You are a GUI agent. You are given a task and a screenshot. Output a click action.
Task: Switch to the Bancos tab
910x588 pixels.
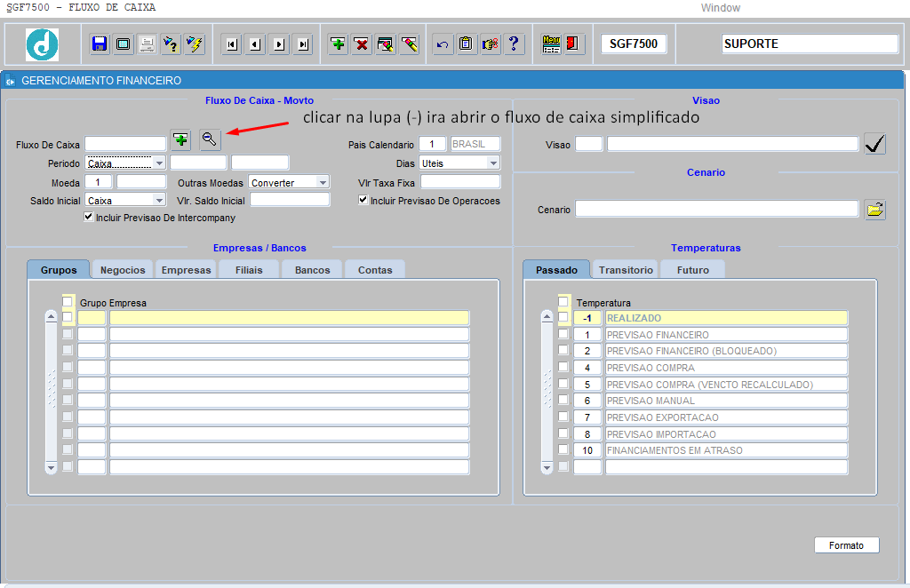(x=312, y=270)
